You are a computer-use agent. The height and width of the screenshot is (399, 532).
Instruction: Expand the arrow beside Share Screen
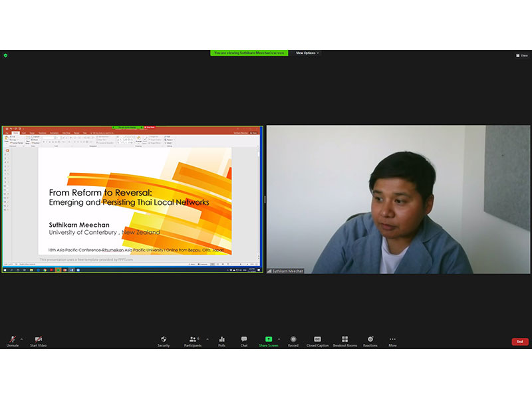click(x=279, y=338)
